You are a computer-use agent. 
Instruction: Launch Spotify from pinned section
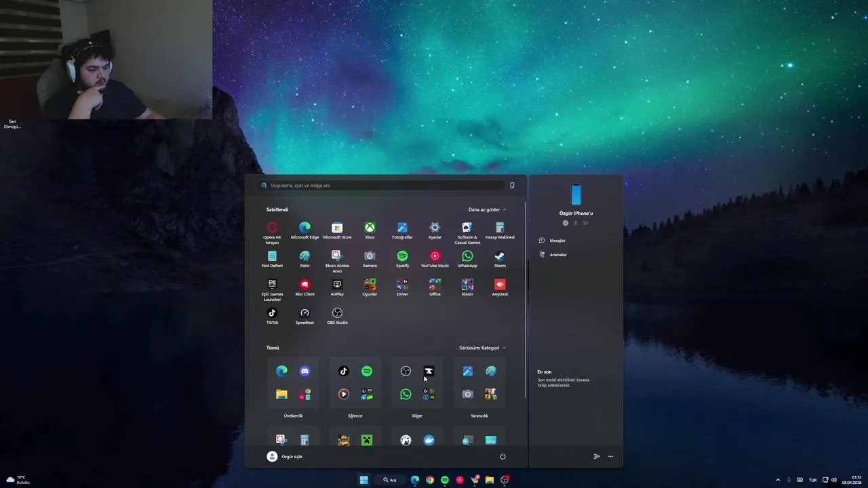[402, 259]
